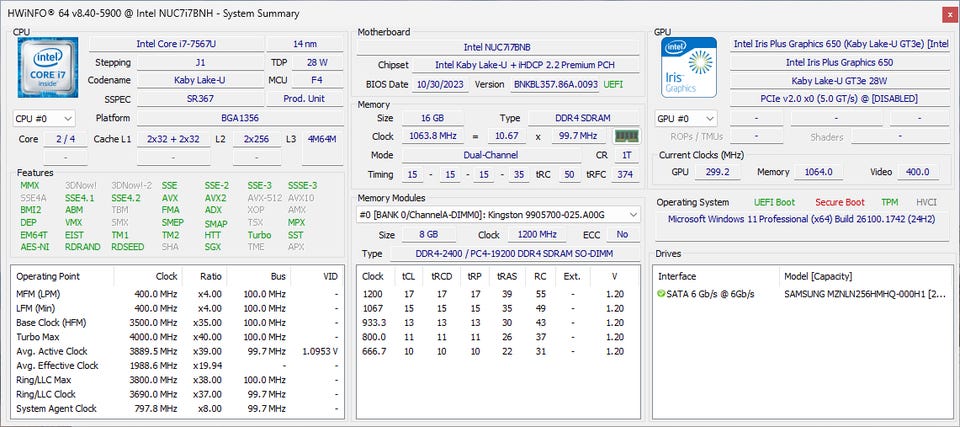Open the CPU #0 selector dropdown
Screen dimensions: 960x427
(42, 118)
